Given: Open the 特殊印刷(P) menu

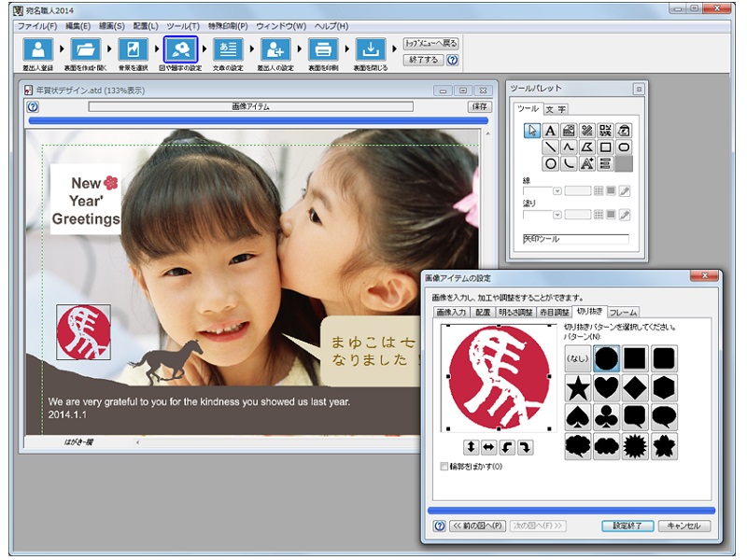Looking at the screenshot, I should click(x=229, y=26).
